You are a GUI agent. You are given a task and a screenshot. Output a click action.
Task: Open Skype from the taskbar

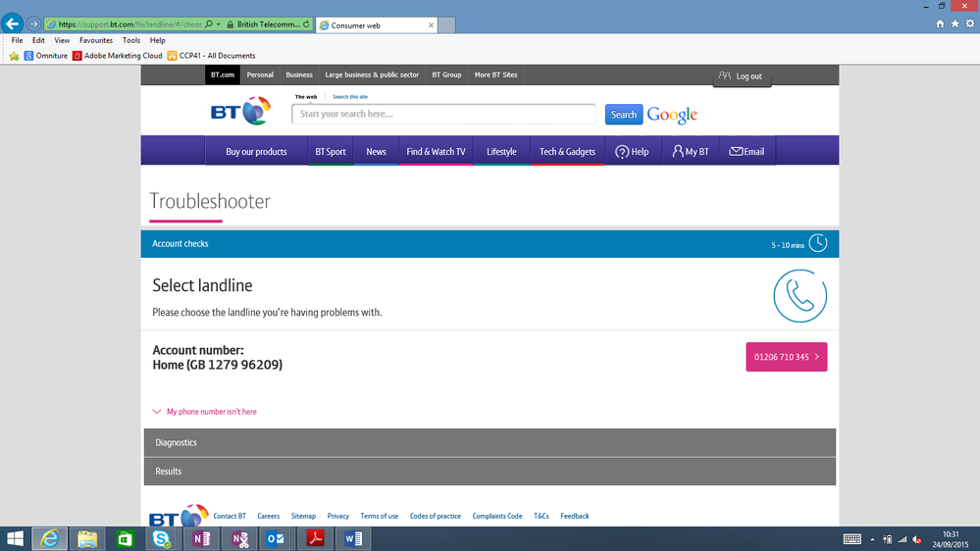(162, 538)
